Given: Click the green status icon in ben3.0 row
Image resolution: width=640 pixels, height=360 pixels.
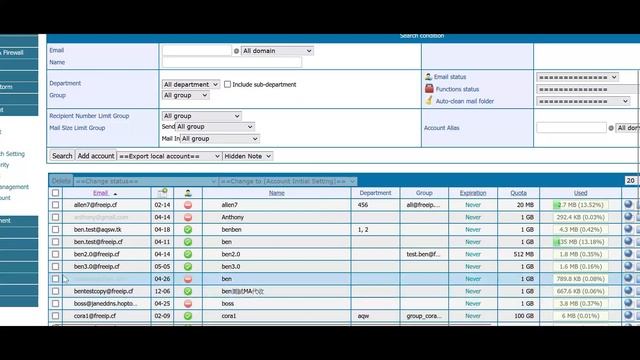Looking at the screenshot, I should point(188,267).
